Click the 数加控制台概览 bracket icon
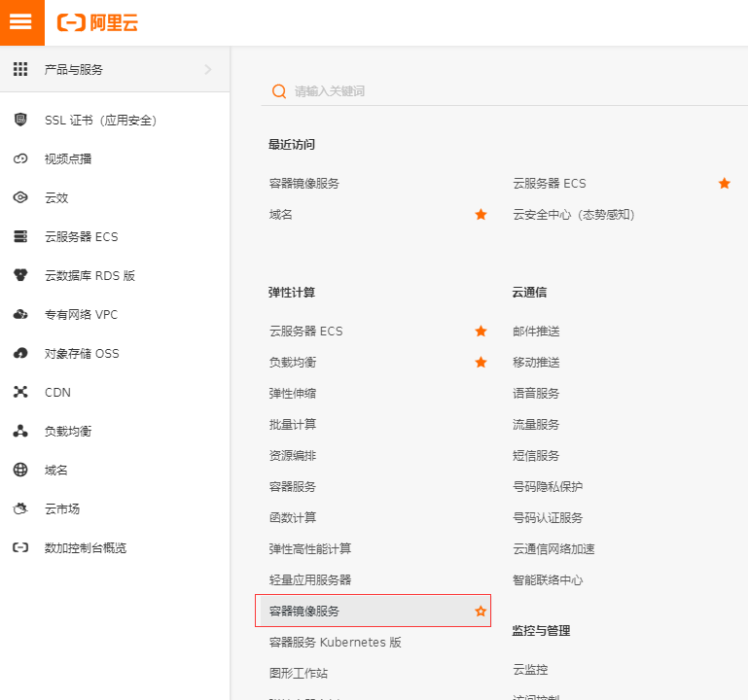748x700 pixels. tap(20, 547)
